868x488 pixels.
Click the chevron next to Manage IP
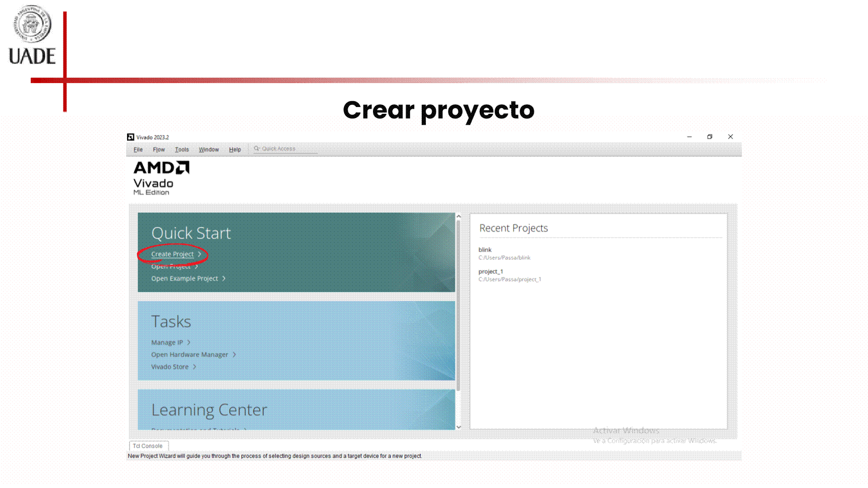(189, 343)
